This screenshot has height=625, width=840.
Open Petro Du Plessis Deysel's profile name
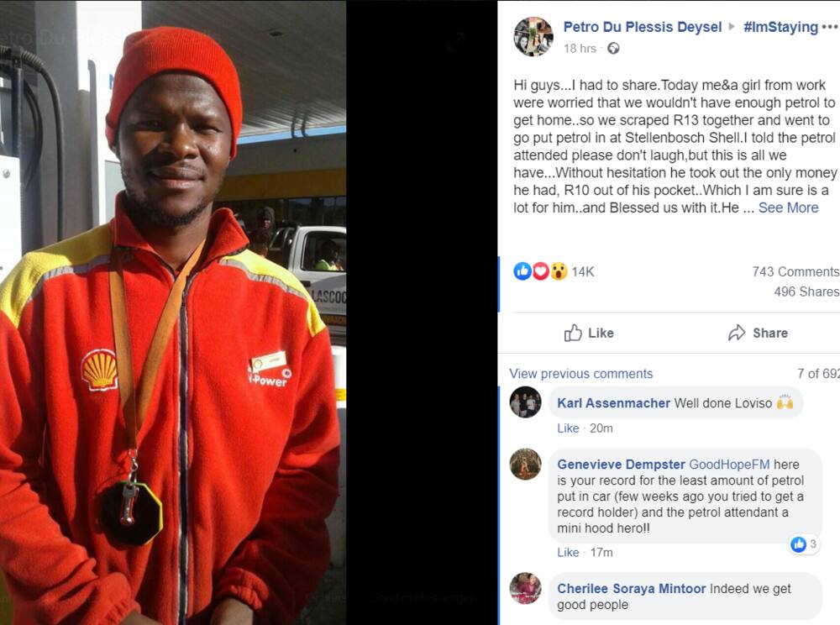click(x=643, y=27)
